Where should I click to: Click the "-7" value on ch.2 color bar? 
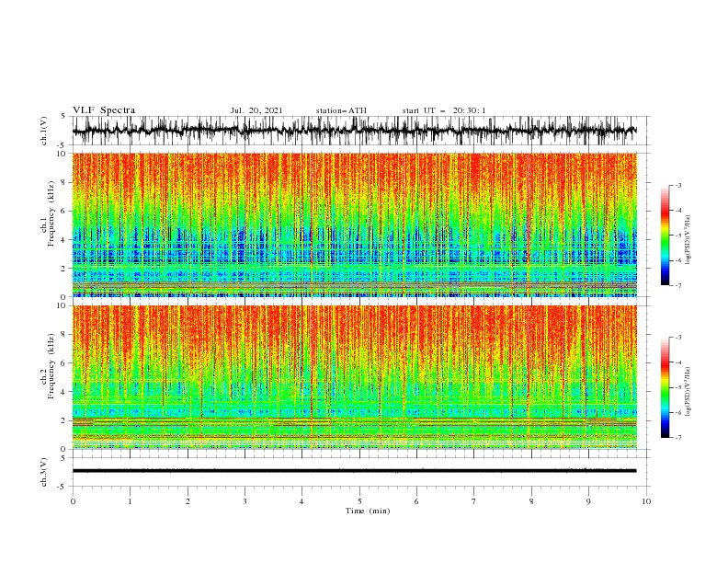tap(677, 438)
